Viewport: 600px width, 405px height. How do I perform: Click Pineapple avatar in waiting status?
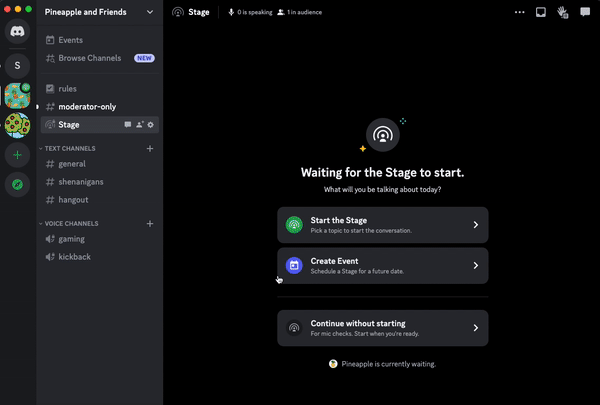pos(333,364)
